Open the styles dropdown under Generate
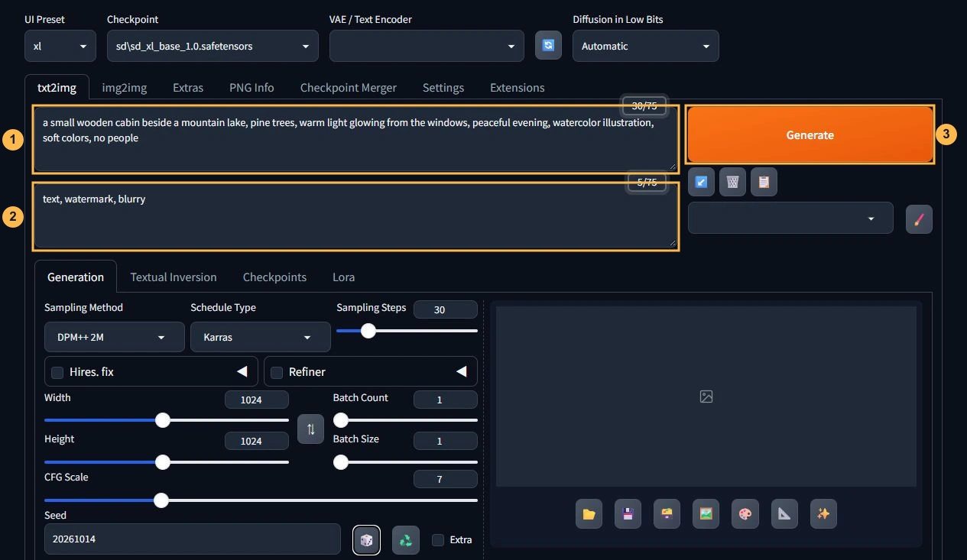967x560 pixels. [x=790, y=218]
